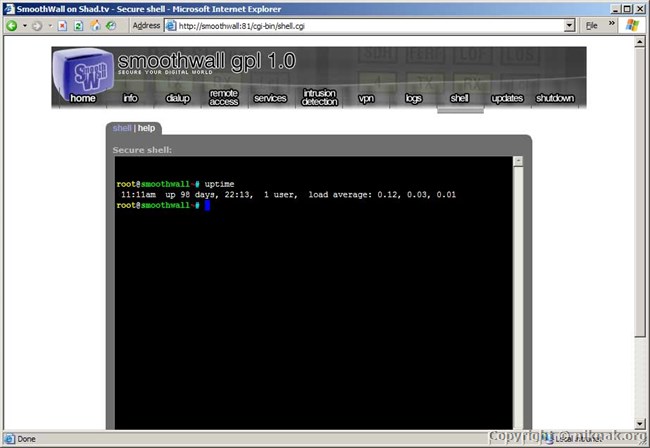Click the 'up 98 days' text
The height and width of the screenshot is (448, 650).
(x=192, y=195)
